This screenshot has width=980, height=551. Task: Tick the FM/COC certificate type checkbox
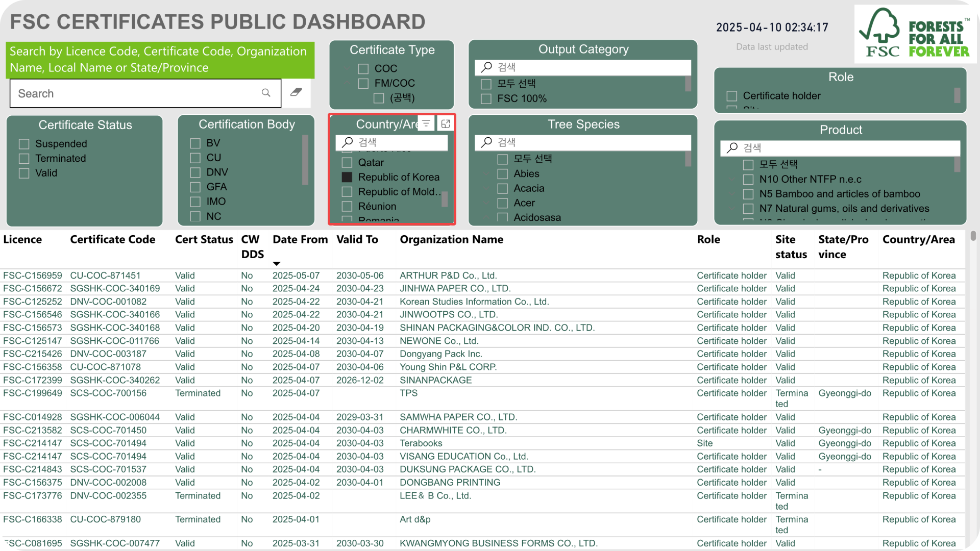tap(363, 83)
